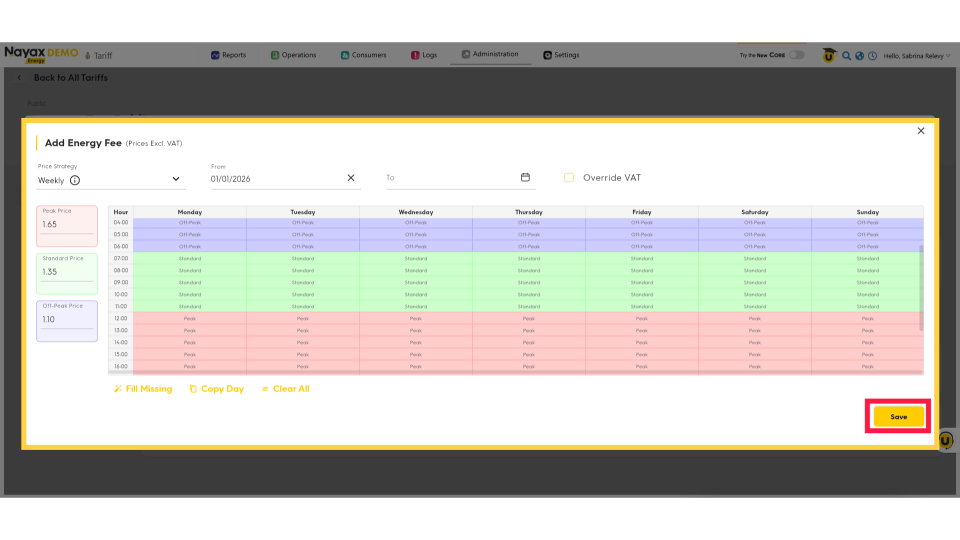This screenshot has width=960, height=540.
Task: Click Copy Day
Action: (x=216, y=389)
